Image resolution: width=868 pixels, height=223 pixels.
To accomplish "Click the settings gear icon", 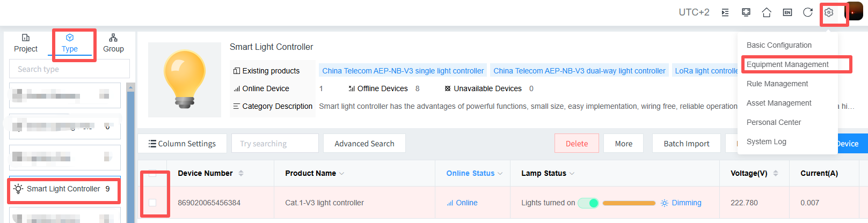I will click(x=829, y=12).
